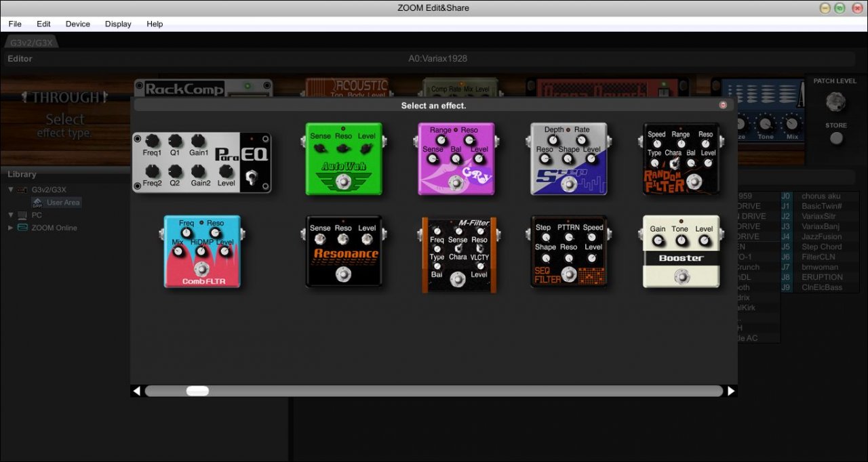The image size is (868, 462).
Task: Select patch J4 JazzFusion
Action: coord(820,236)
